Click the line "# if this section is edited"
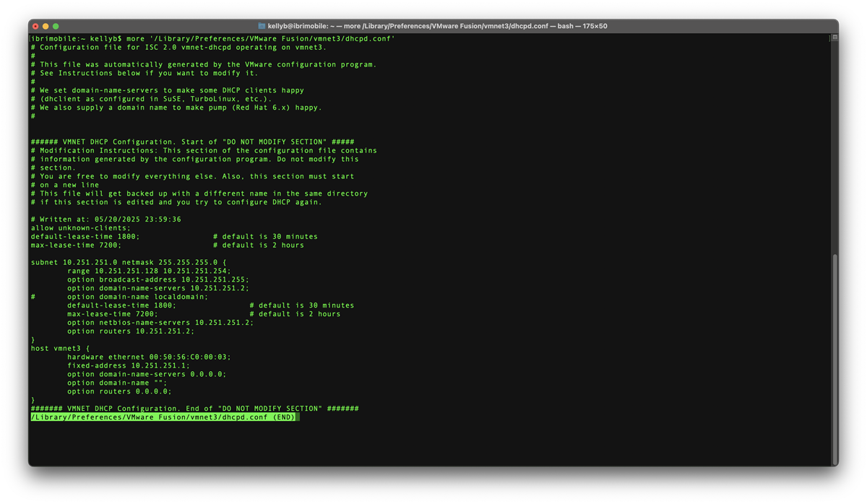Viewport: 867px width, 504px height. [176, 203]
